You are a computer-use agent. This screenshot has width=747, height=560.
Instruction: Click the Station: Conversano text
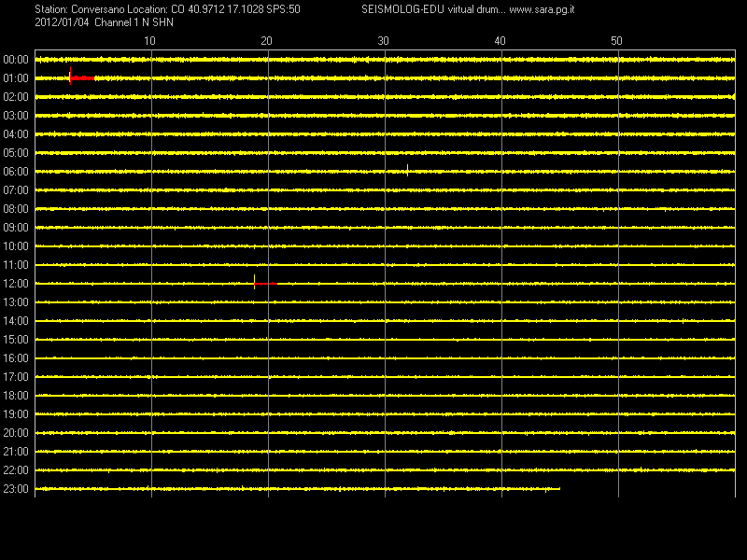point(78,9)
